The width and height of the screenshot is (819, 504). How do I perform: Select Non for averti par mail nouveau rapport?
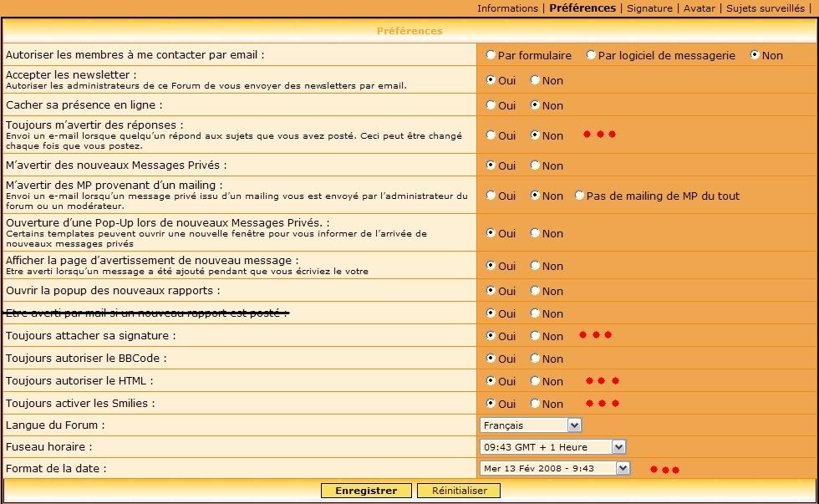(535, 313)
